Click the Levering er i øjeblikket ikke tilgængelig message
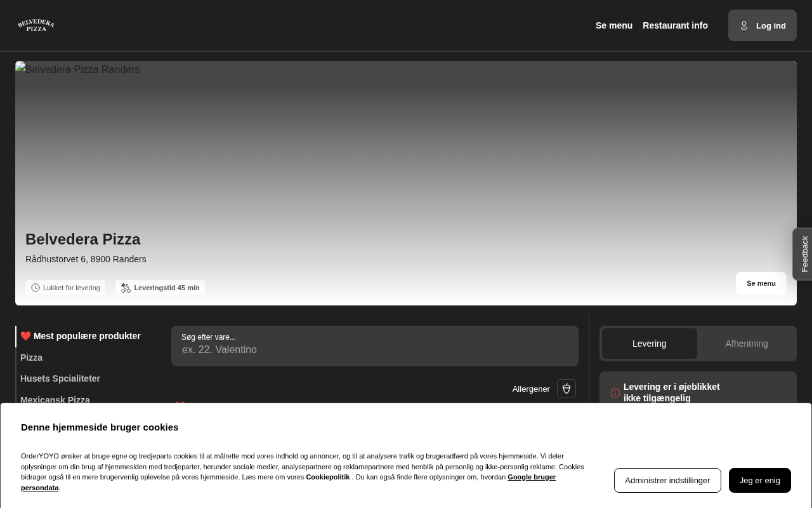Screen dimensions: 812x508 pyautogui.click(x=672, y=392)
